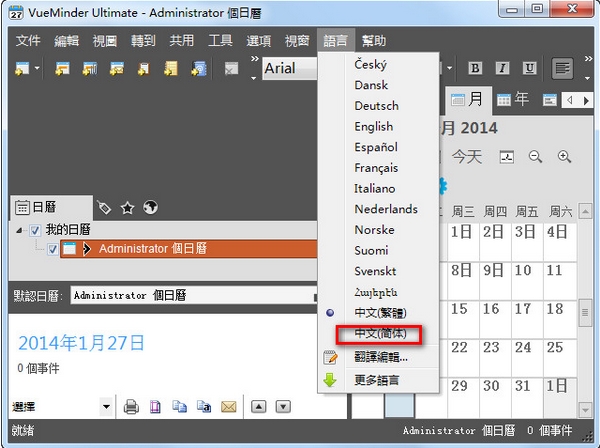Open new event button dropdown arrow
Screen dimensions: 600x448
[x=37, y=69]
